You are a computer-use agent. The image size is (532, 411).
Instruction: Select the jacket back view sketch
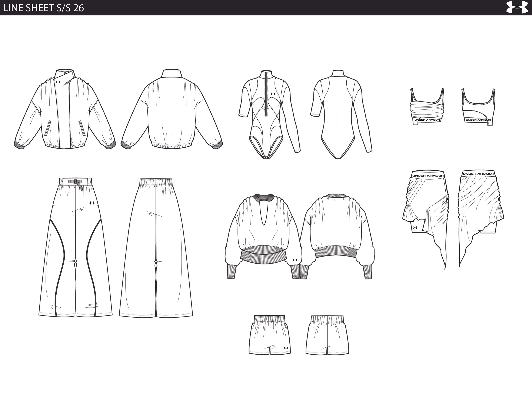point(172,109)
